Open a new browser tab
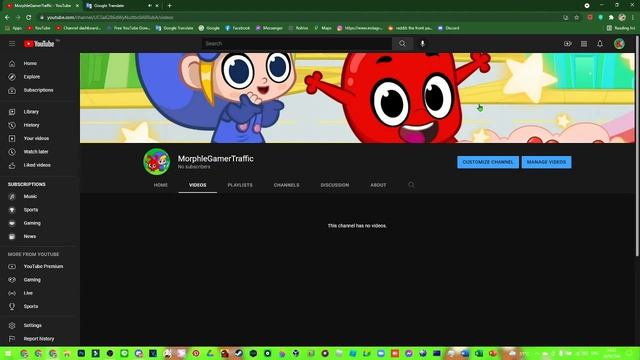 (x=169, y=6)
